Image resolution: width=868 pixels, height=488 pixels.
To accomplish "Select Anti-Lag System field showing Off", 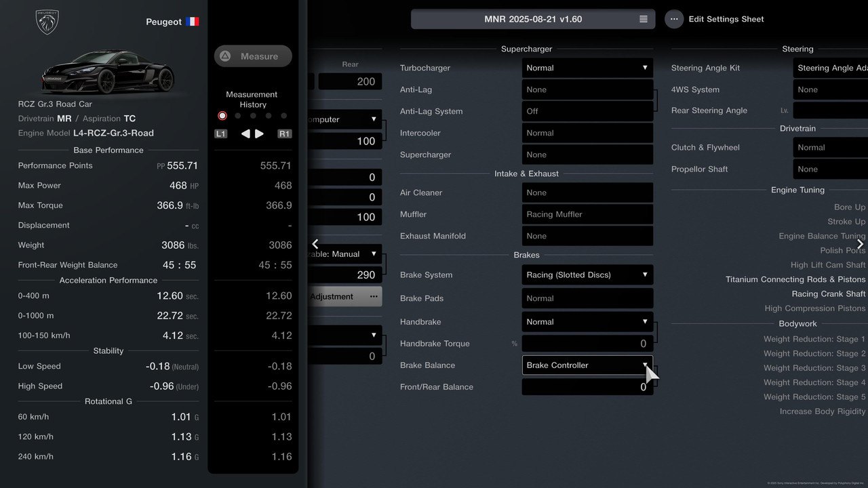I will pos(587,111).
